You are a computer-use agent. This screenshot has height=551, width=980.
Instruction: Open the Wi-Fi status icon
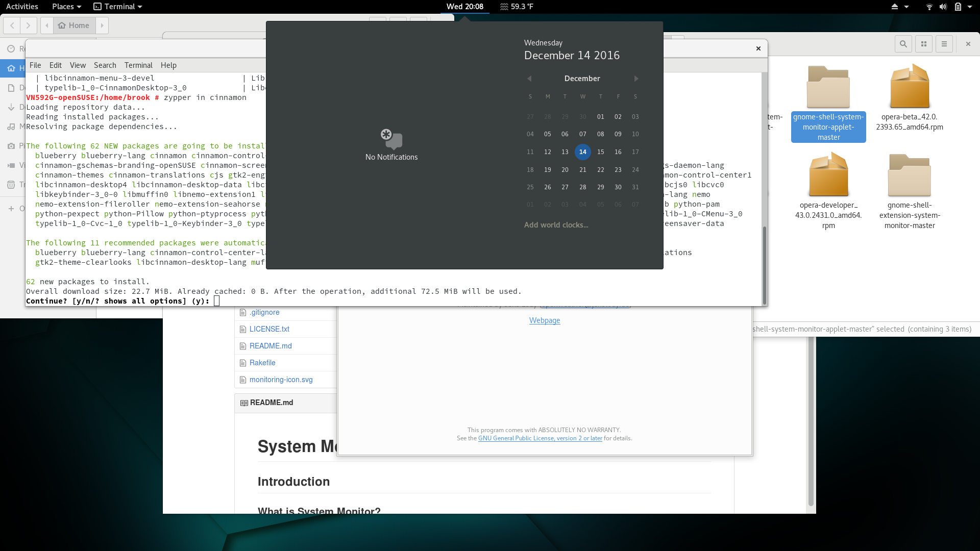click(929, 7)
